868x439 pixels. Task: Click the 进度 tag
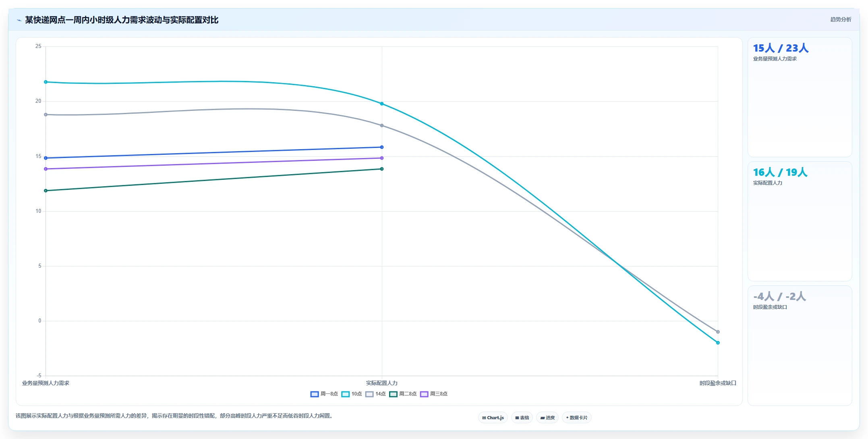click(547, 418)
